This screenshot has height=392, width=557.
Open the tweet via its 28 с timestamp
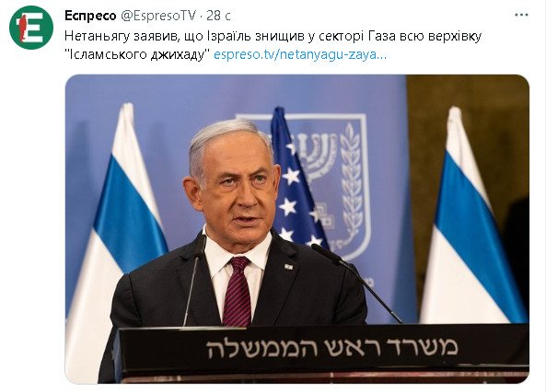click(x=218, y=16)
